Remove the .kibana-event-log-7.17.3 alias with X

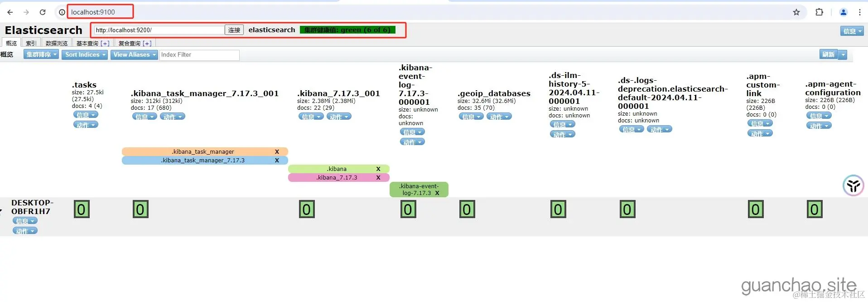437,193
